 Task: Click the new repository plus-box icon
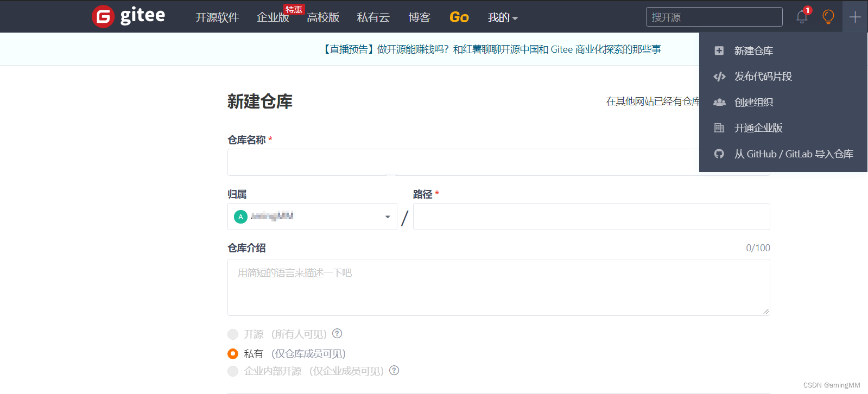(719, 50)
